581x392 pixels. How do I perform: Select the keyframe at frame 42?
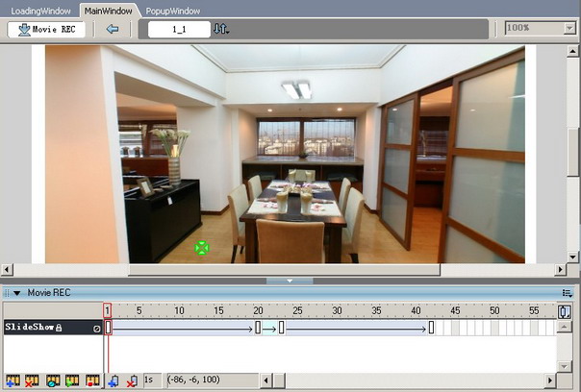tap(431, 328)
